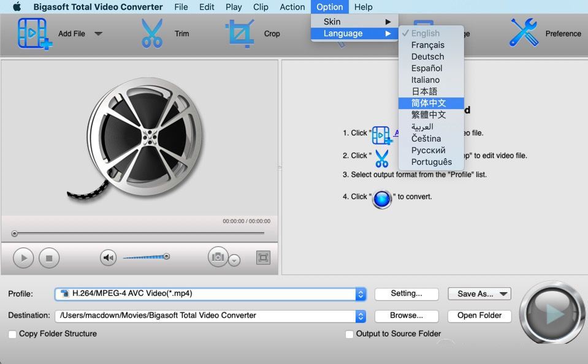Viewport: 588px width, 364px height.
Task: Open the Play menu
Action: 234,7
